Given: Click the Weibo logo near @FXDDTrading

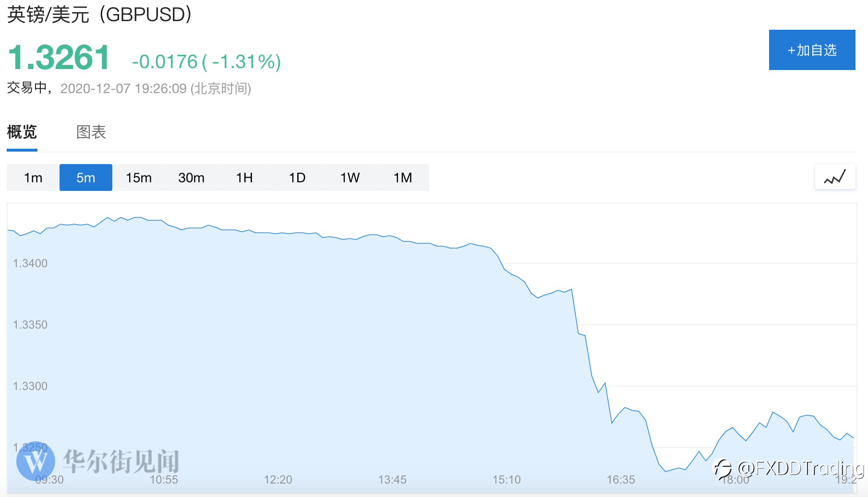Looking at the screenshot, I should [x=722, y=468].
